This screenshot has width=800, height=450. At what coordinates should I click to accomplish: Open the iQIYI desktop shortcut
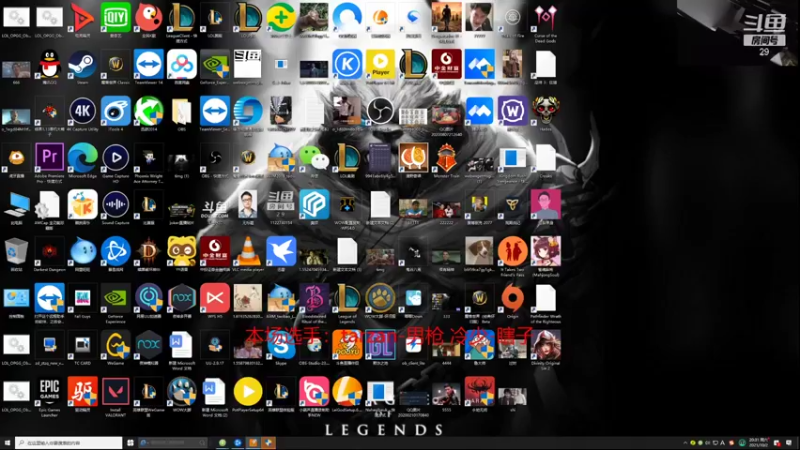pyautogui.click(x=115, y=17)
